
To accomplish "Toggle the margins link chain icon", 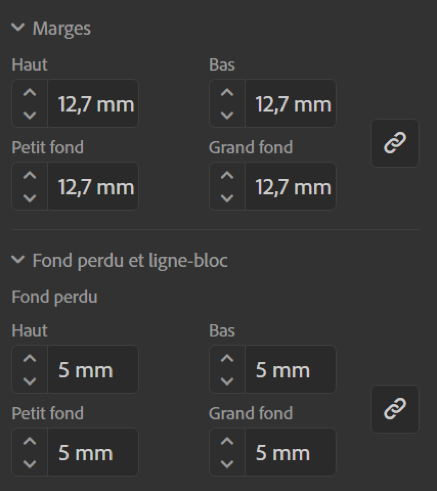I will pos(395,143).
